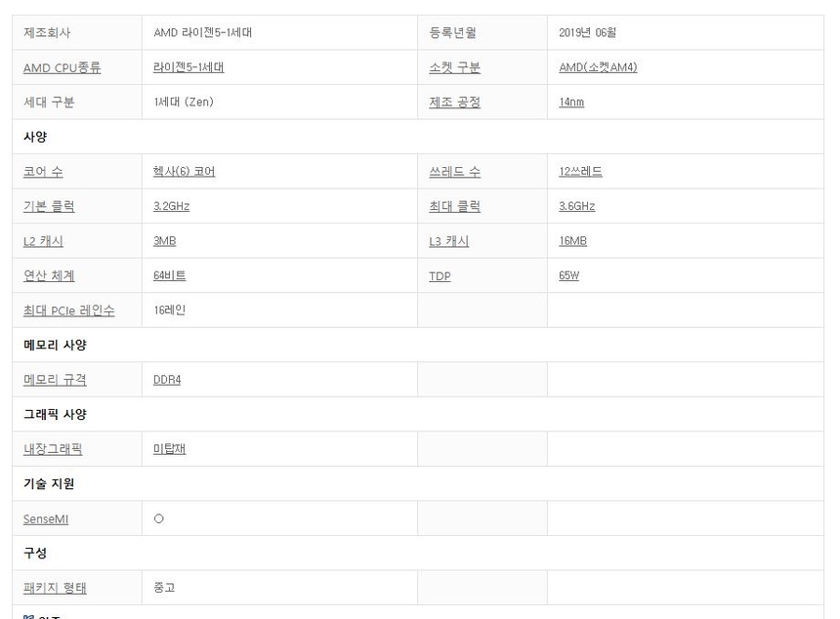Open the 패키지 형태 term link
This screenshot has width=840, height=619.
pos(55,588)
